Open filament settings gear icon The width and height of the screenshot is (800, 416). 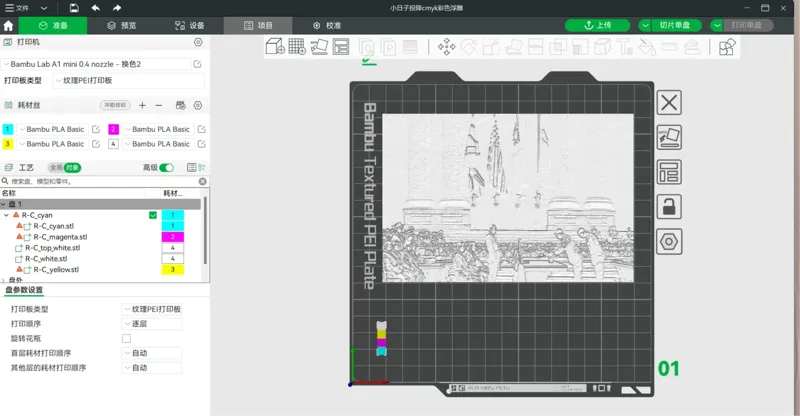point(198,105)
